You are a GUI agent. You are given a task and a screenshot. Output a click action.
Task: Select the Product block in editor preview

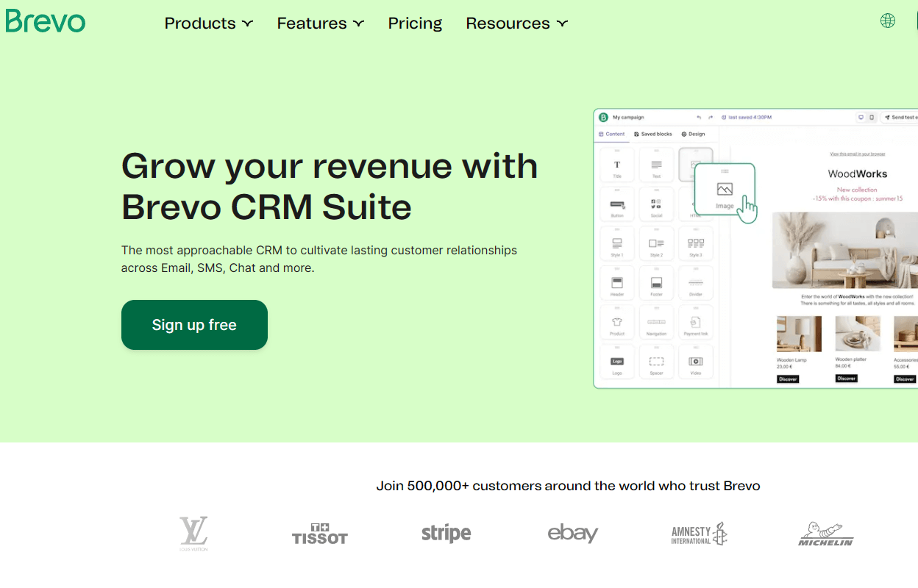click(x=617, y=323)
